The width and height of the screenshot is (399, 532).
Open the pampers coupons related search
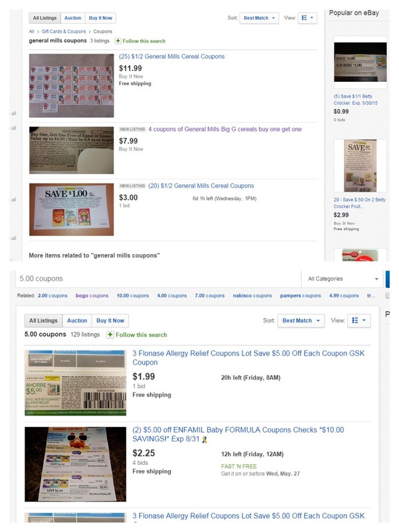point(301,295)
